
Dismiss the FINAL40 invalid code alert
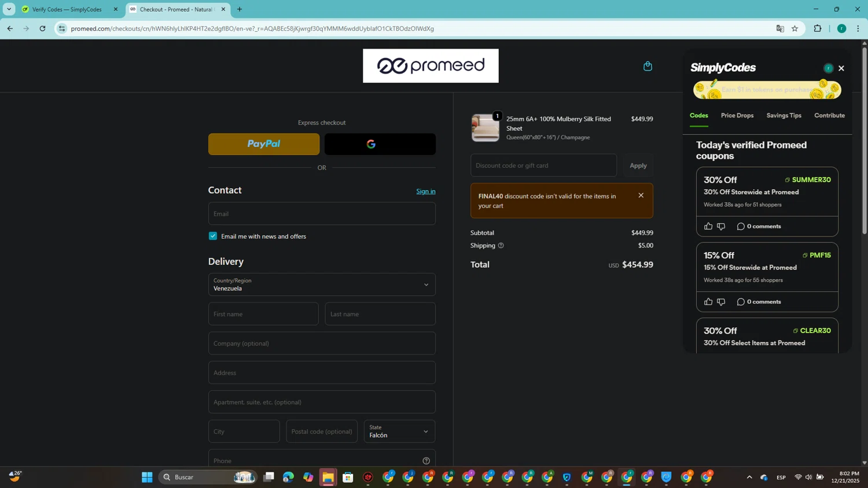(x=641, y=195)
